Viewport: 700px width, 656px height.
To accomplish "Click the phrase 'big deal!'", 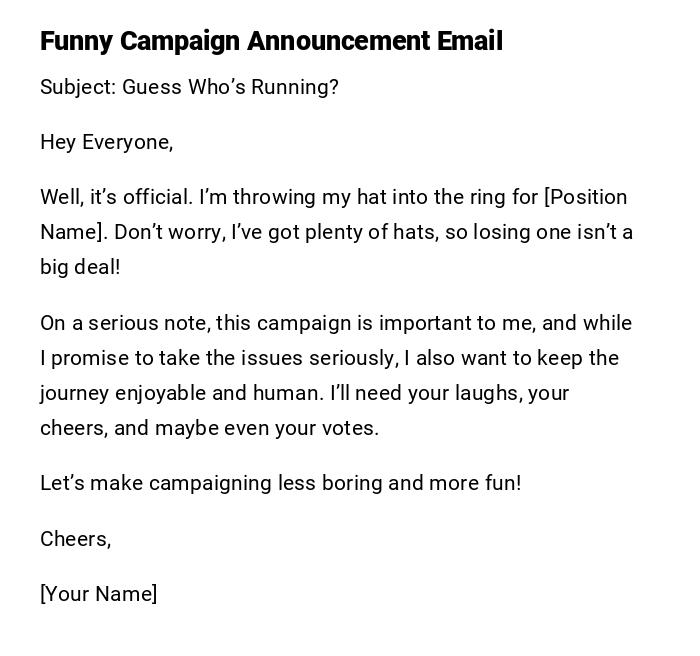I will [80, 267].
